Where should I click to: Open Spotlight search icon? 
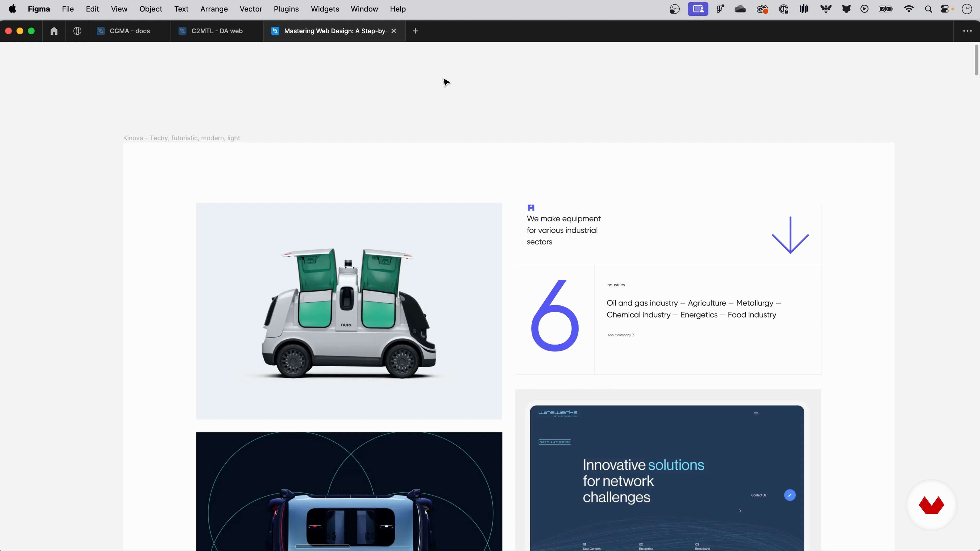(x=928, y=9)
